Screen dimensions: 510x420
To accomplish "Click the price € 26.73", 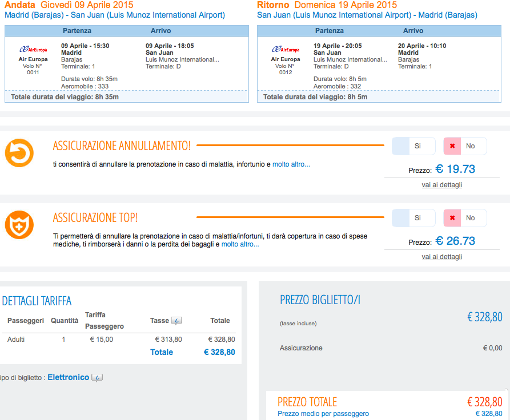I will pos(455,241).
